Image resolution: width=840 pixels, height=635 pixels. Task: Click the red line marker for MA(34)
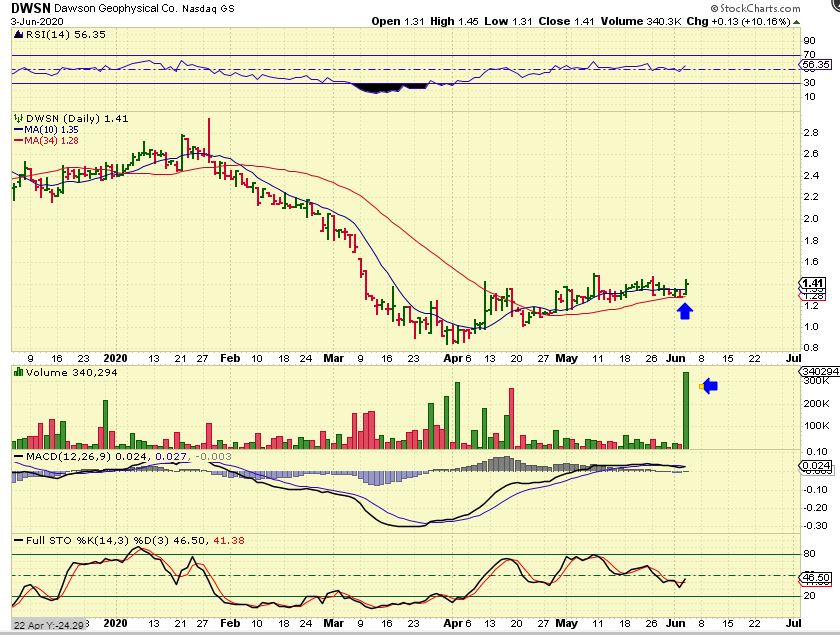point(18,141)
